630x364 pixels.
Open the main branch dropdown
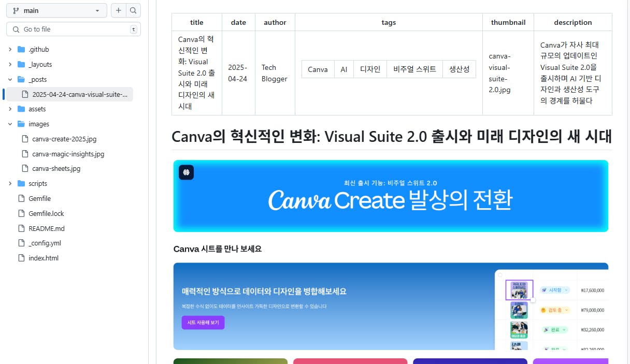pyautogui.click(x=56, y=10)
